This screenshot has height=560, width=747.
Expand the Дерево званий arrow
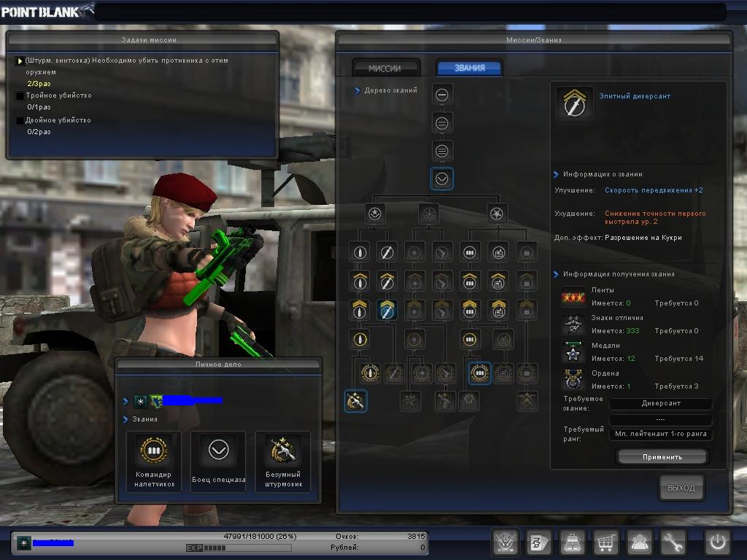pyautogui.click(x=357, y=90)
